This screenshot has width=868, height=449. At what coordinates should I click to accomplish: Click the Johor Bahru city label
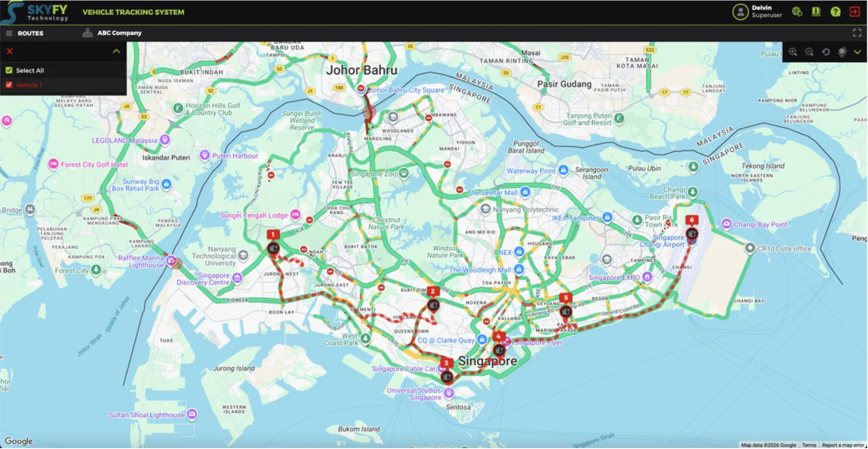pyautogui.click(x=361, y=70)
